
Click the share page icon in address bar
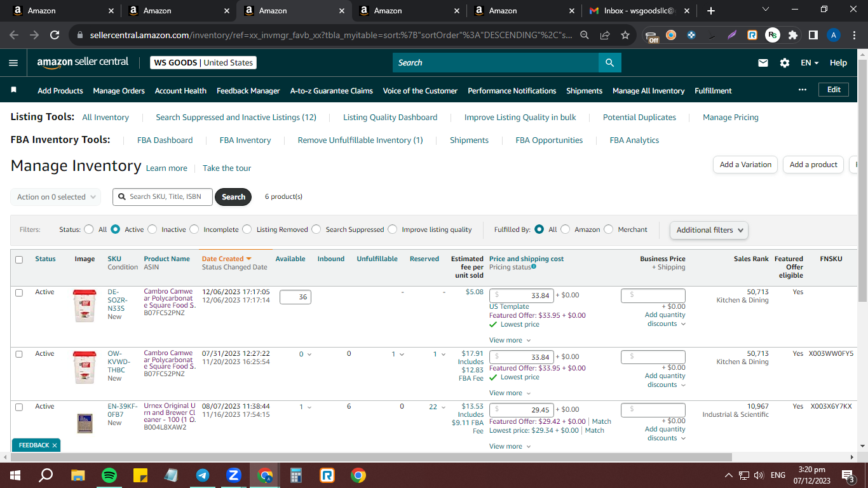pos(605,35)
